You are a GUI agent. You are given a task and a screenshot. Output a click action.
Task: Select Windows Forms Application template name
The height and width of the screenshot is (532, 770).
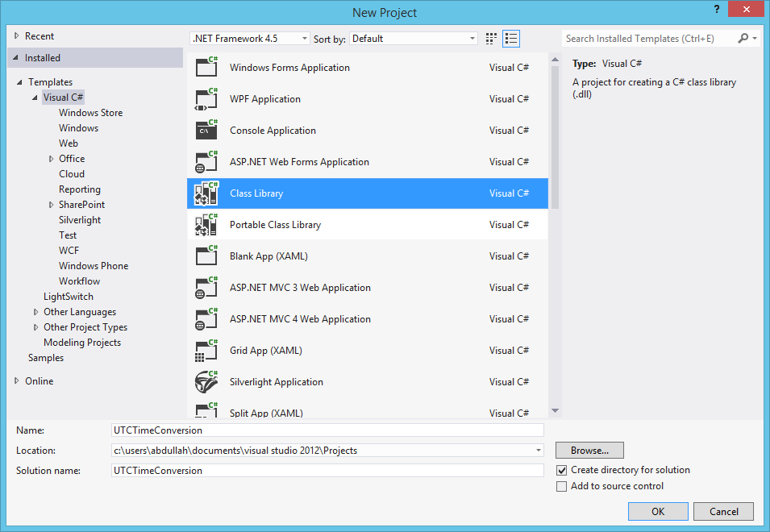click(x=289, y=67)
